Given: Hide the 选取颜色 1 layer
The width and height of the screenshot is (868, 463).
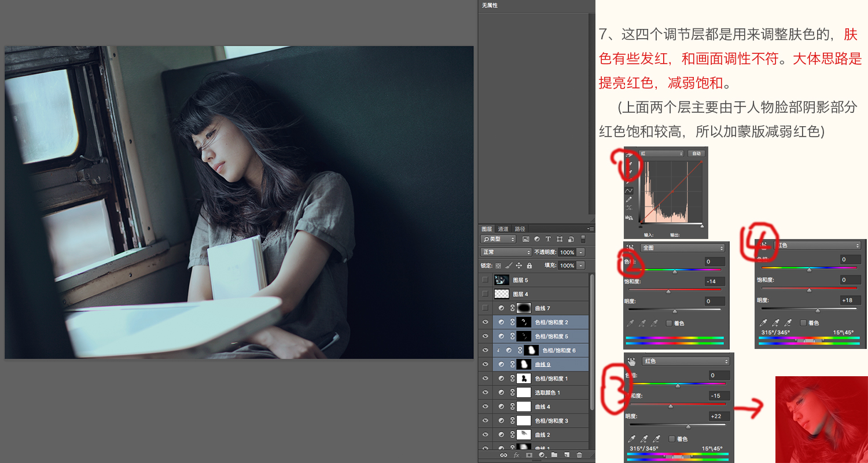Looking at the screenshot, I should (x=485, y=393).
